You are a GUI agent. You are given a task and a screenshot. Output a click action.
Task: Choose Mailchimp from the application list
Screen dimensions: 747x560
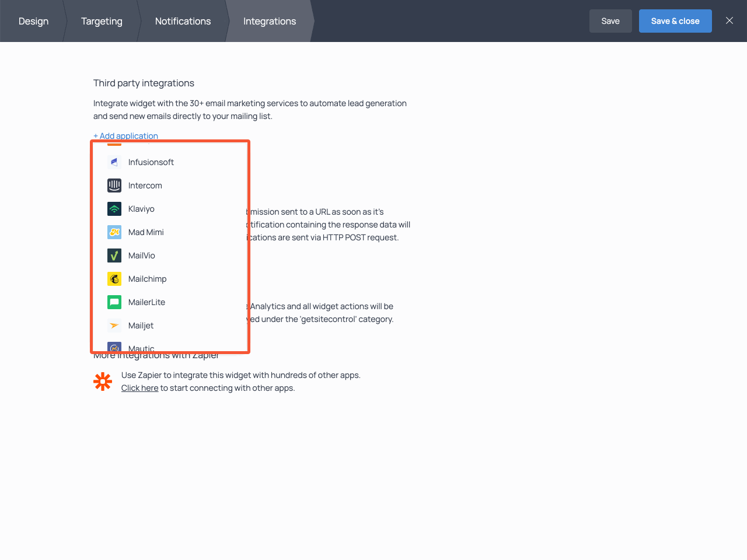point(147,279)
